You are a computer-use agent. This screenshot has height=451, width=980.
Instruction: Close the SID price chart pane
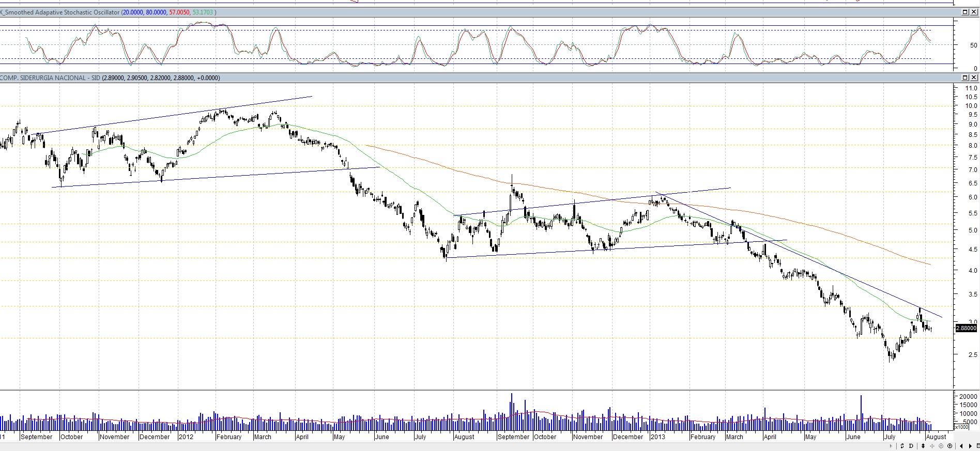tap(974, 77)
